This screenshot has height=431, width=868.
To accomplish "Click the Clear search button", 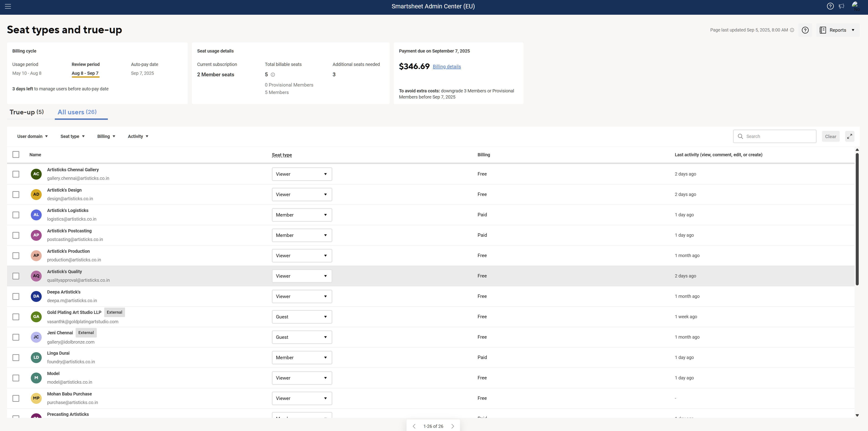I will coord(830,137).
